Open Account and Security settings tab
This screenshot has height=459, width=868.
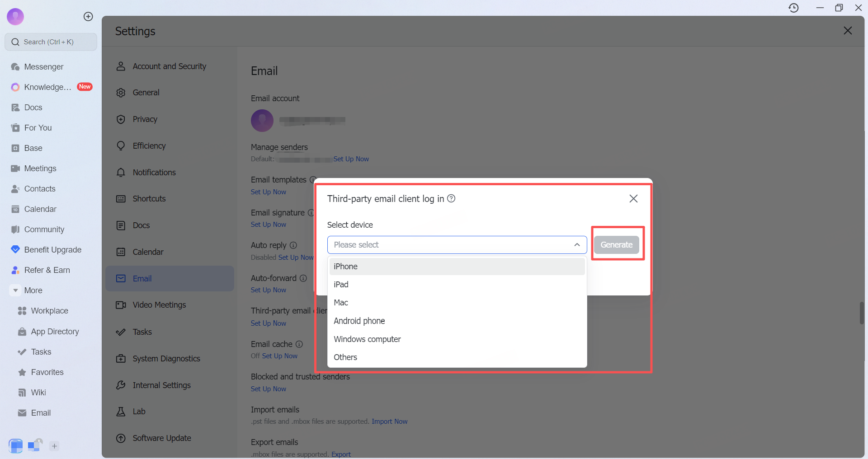169,66
